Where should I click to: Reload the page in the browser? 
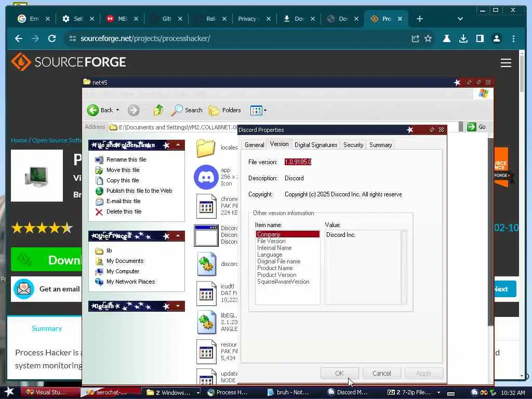pyautogui.click(x=52, y=38)
